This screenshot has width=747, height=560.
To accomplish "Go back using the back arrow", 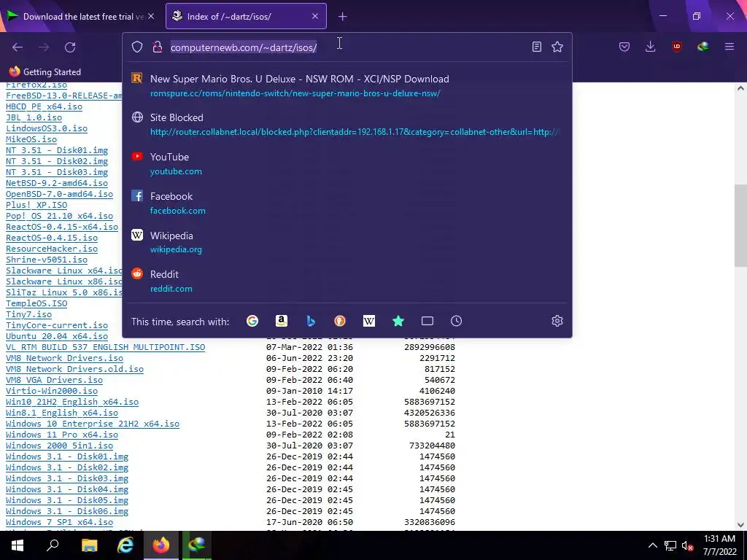I will pyautogui.click(x=18, y=47).
